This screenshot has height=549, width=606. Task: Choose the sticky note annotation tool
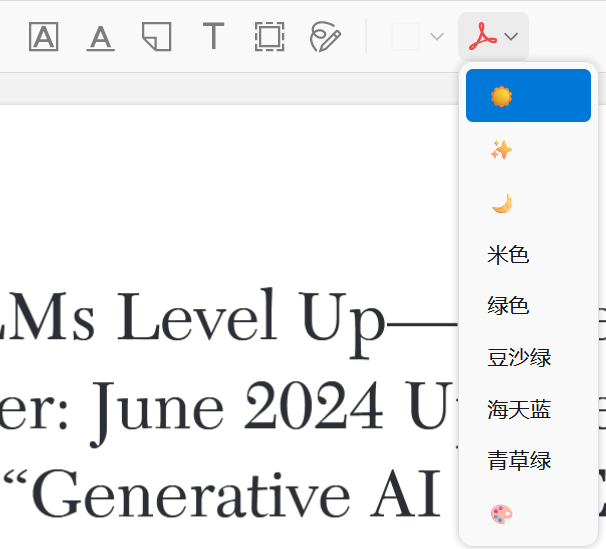(x=157, y=37)
